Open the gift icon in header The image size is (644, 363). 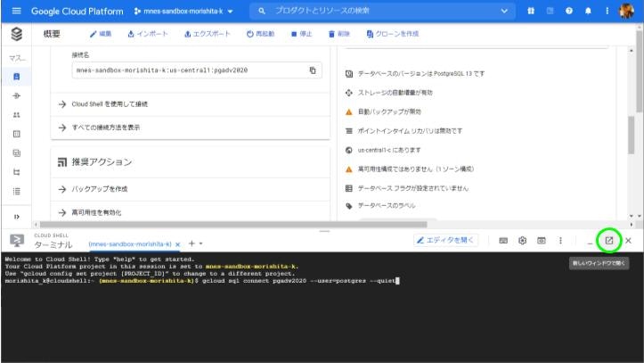point(531,11)
